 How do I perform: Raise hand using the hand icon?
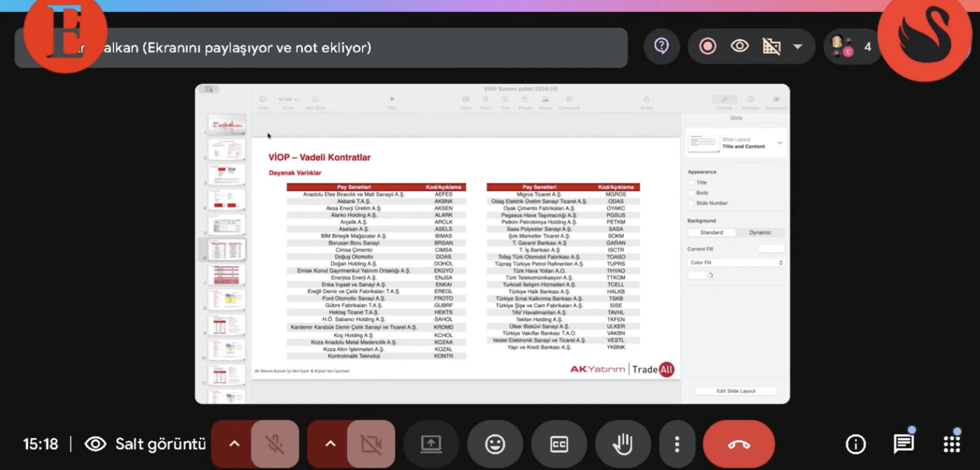tap(622, 444)
